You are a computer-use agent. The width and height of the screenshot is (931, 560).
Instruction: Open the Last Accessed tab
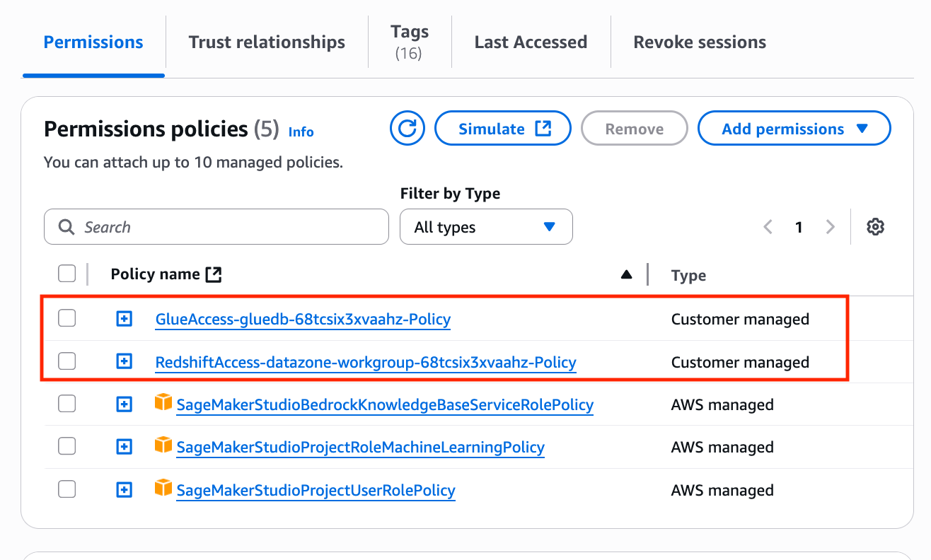[x=531, y=42]
